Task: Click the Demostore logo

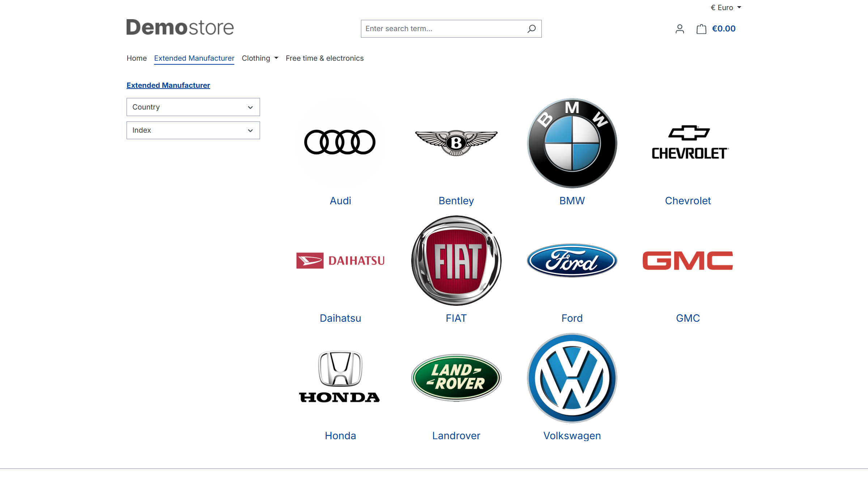Action: click(x=180, y=27)
